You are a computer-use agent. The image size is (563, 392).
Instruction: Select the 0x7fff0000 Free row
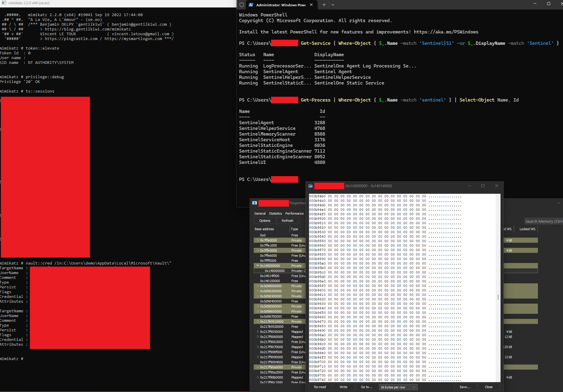[280, 261]
